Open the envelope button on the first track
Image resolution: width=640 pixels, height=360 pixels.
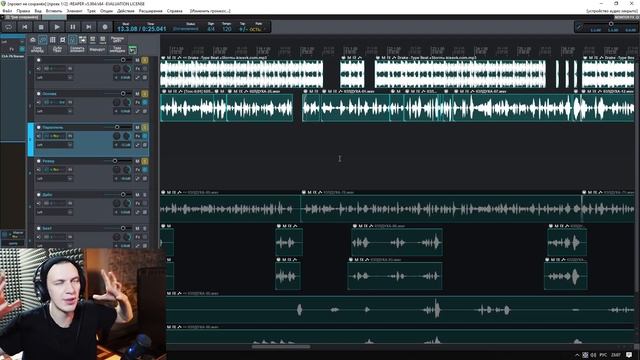[x=138, y=77]
